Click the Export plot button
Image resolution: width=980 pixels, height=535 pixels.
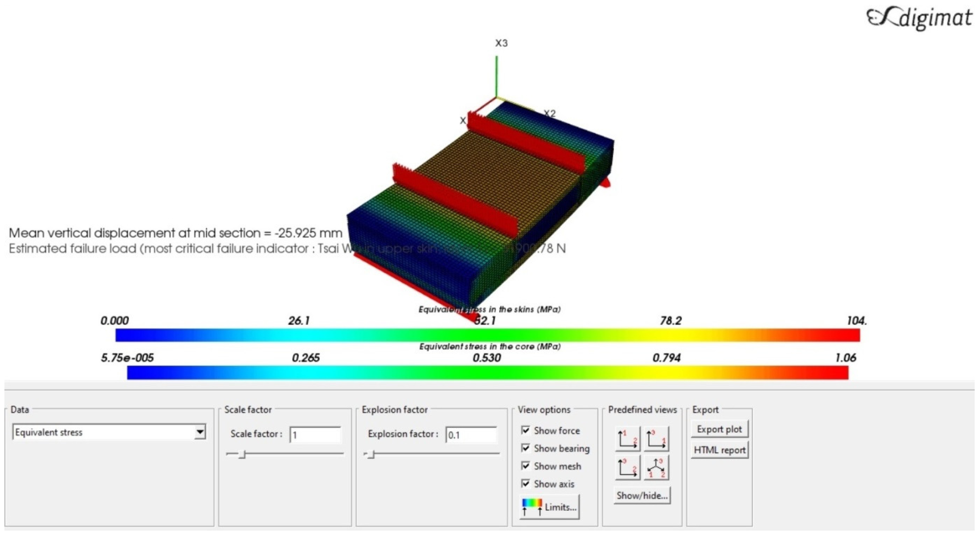coord(719,429)
